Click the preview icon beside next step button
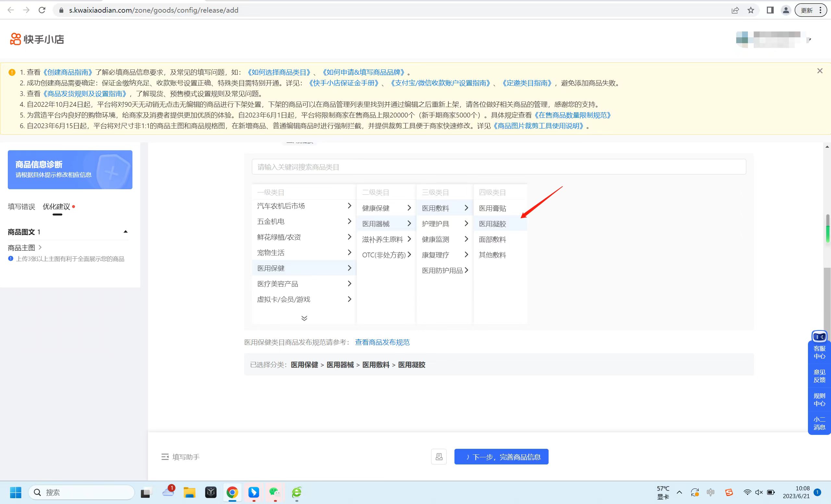 point(439,457)
